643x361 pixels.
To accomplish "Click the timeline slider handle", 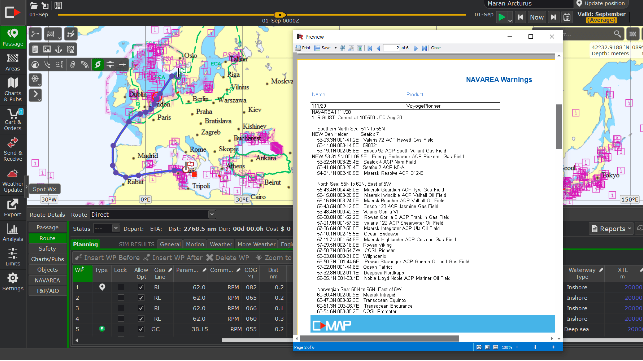I will 280,15.
